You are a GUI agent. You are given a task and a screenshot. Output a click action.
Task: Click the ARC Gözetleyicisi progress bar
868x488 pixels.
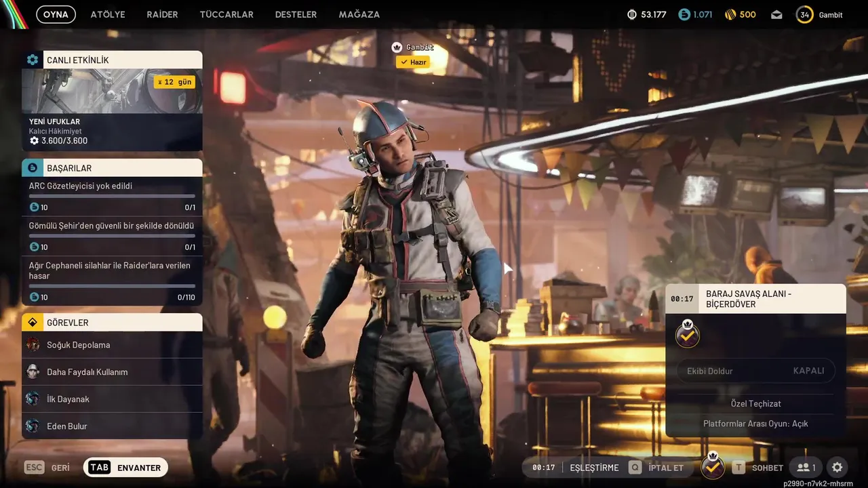pos(112,197)
